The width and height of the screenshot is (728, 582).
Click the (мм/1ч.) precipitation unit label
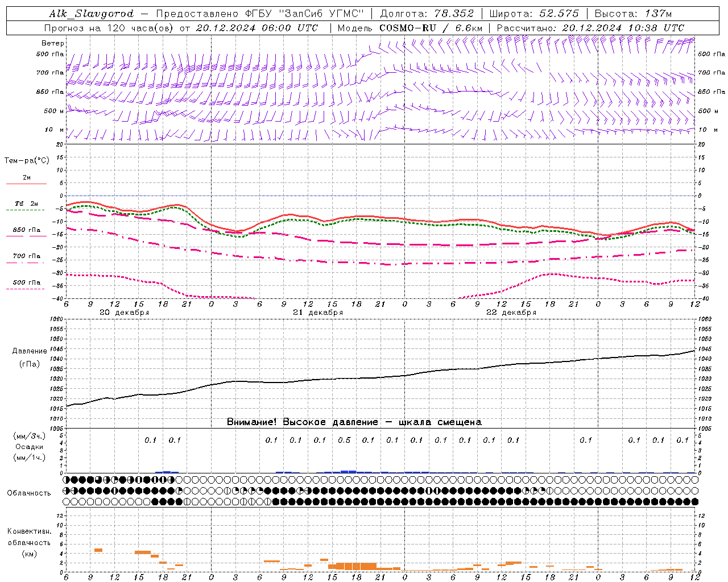(x=30, y=458)
